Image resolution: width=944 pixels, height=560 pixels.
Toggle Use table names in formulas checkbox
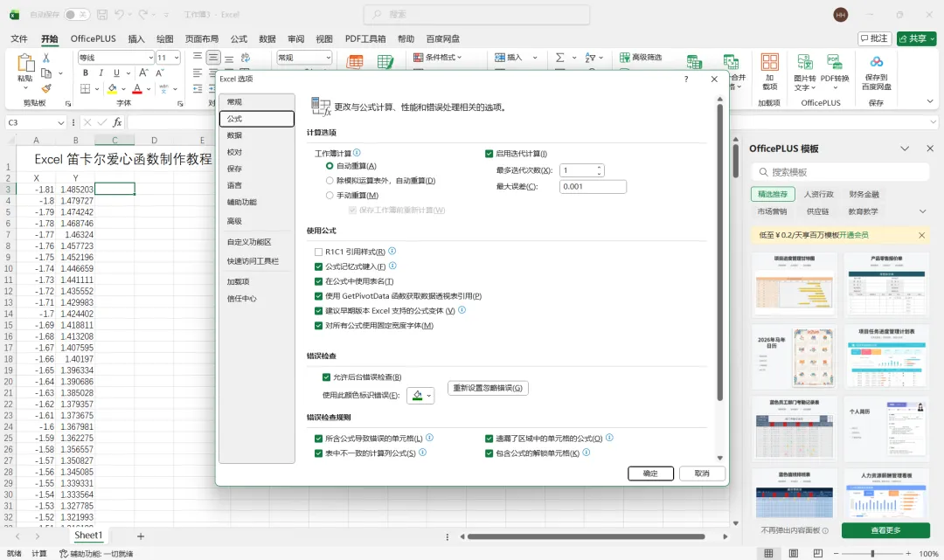tap(318, 281)
